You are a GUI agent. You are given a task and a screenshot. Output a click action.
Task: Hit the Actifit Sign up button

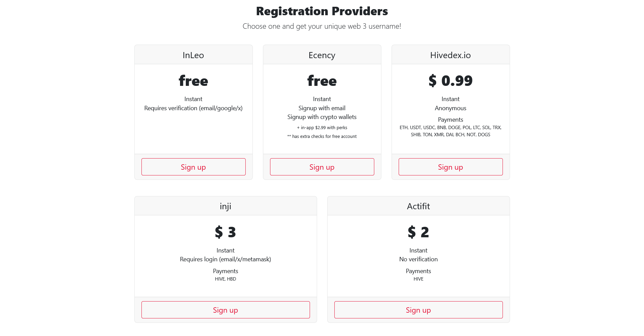418,310
